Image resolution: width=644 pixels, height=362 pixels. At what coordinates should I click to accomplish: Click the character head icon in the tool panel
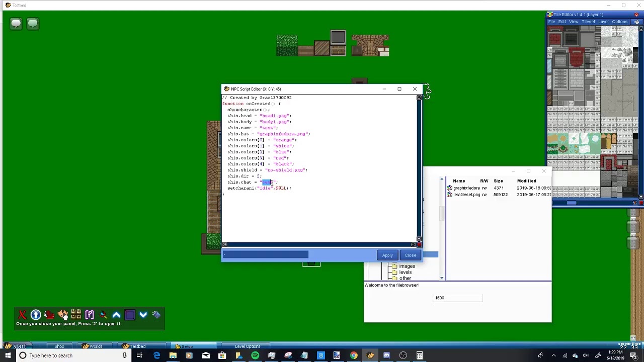coord(63,315)
